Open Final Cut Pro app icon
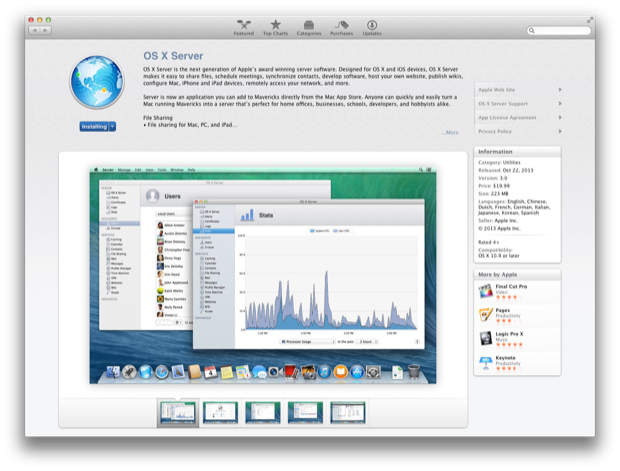 point(485,291)
